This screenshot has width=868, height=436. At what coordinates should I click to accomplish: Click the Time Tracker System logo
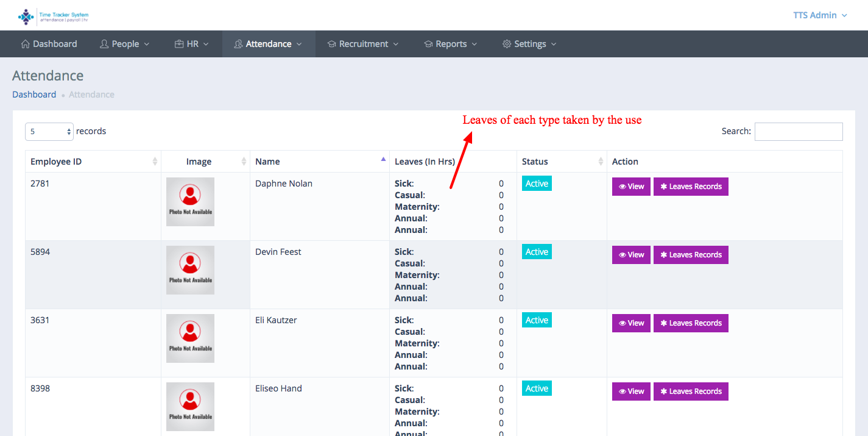[x=53, y=16]
